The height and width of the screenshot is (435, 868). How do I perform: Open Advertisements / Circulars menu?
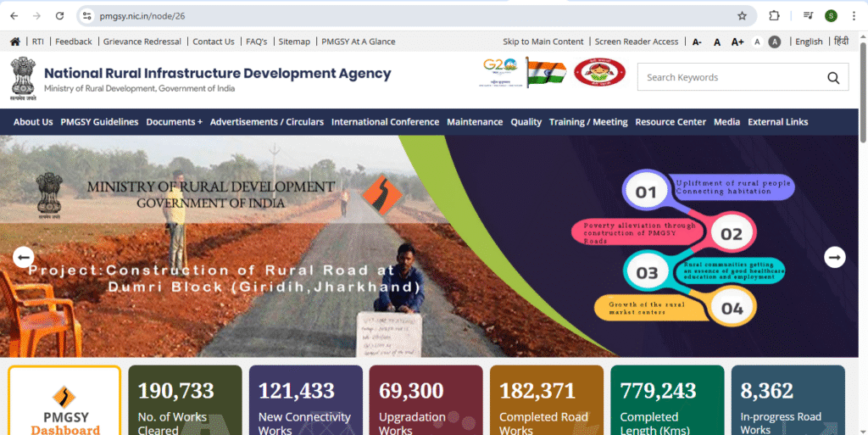tap(267, 122)
